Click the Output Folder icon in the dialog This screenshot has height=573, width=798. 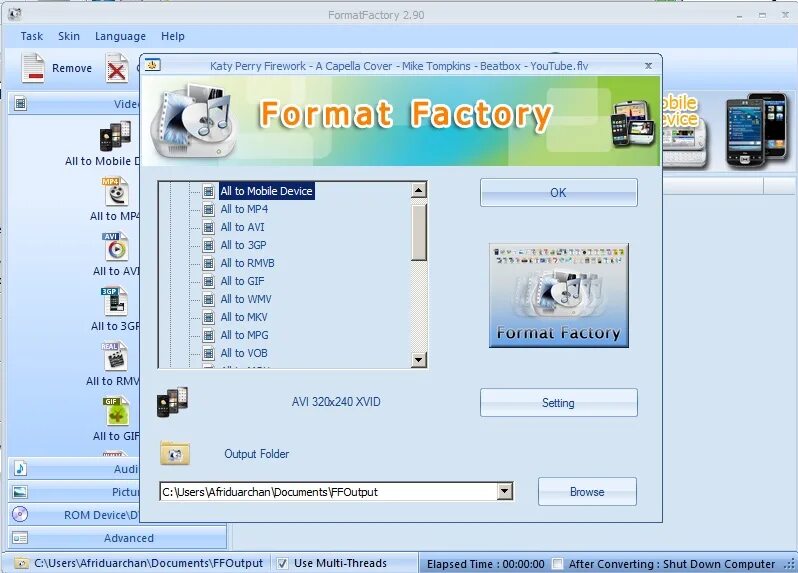[175, 453]
